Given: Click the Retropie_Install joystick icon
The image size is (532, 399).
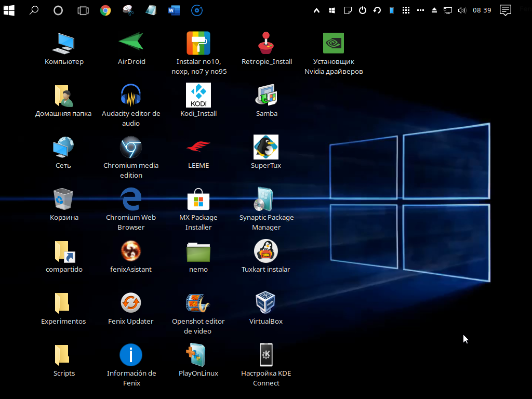Looking at the screenshot, I should [266, 43].
